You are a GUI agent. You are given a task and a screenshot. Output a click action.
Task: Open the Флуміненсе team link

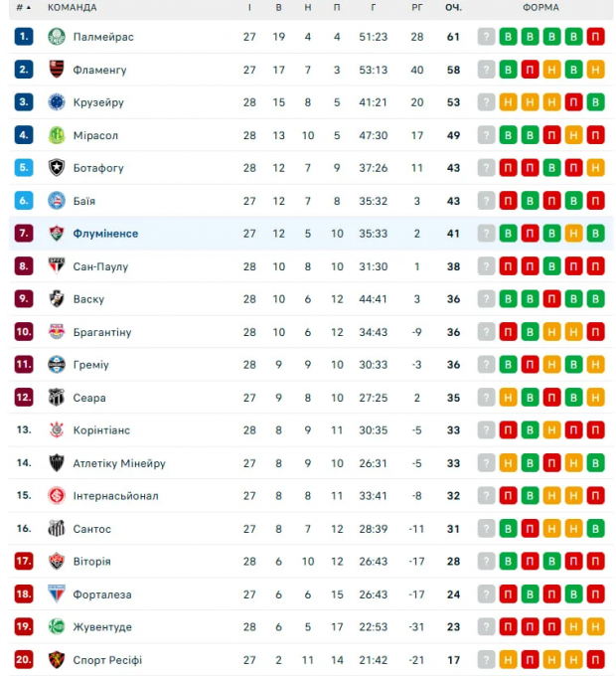(x=105, y=234)
